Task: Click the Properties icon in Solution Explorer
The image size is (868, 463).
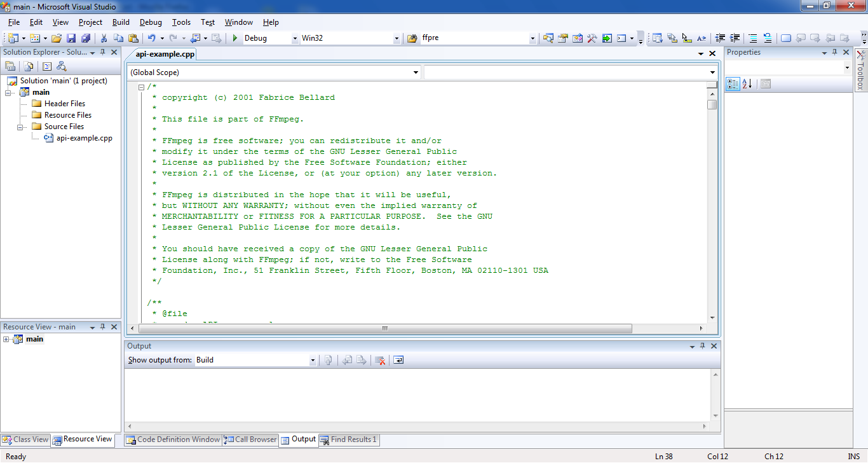Action: 10,66
